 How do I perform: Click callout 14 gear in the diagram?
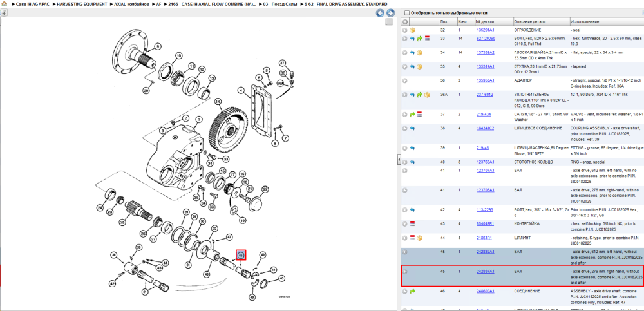coord(218,101)
